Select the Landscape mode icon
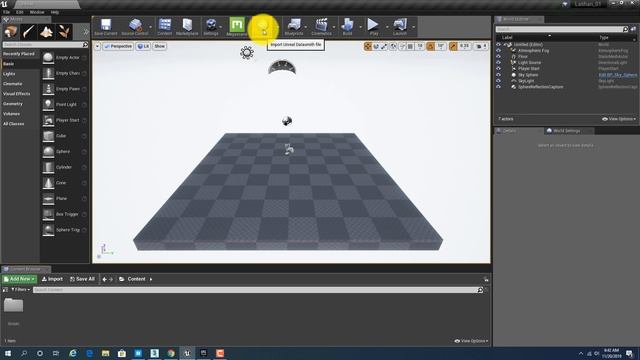The image size is (640, 360). 46,31
